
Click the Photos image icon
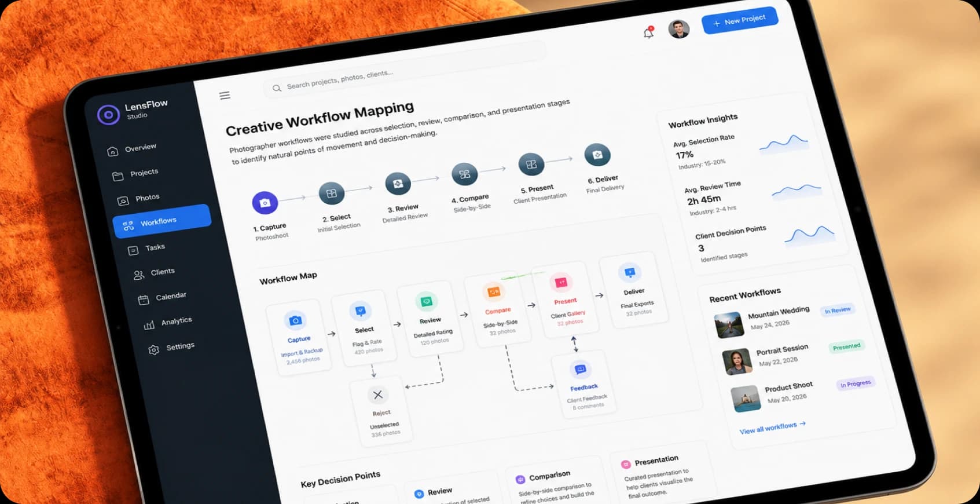coord(123,201)
